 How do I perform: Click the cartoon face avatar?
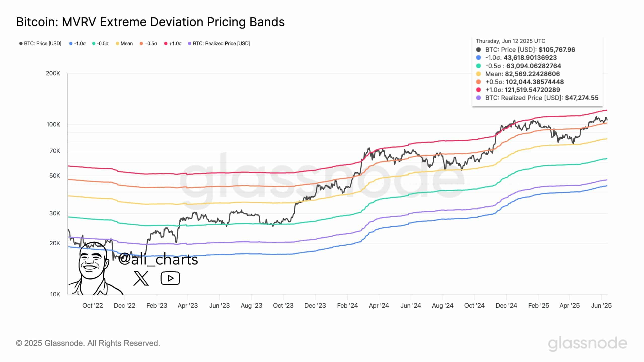(x=92, y=261)
